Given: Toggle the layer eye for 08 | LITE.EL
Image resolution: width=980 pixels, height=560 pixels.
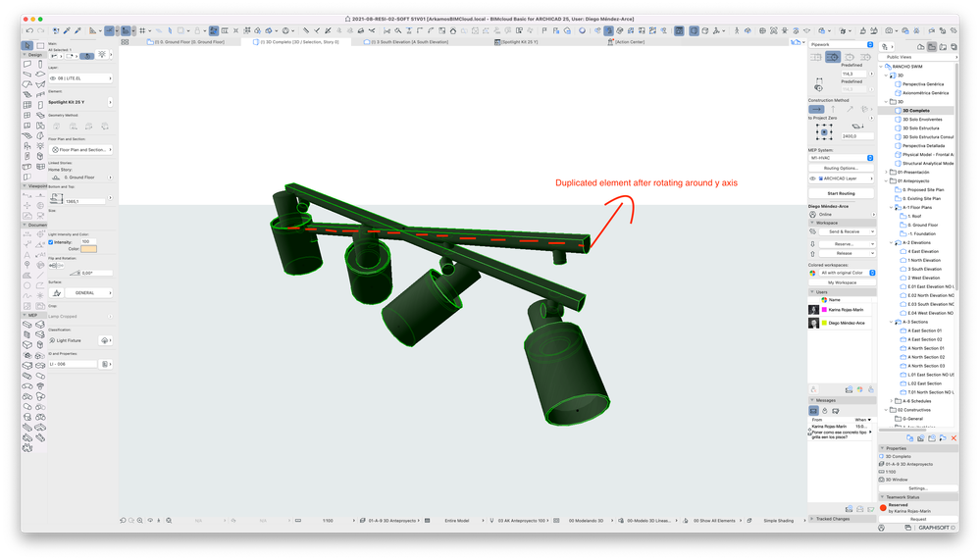Looking at the screenshot, I should (x=53, y=78).
